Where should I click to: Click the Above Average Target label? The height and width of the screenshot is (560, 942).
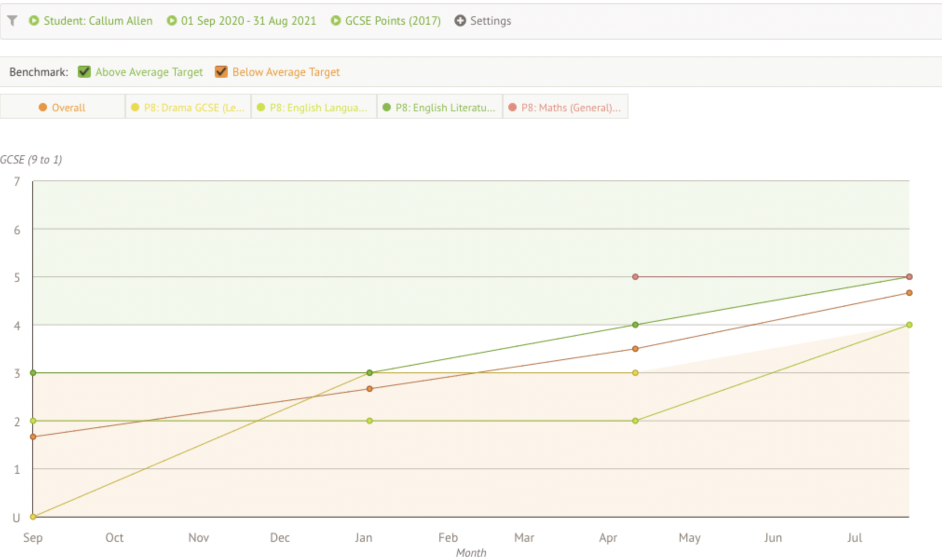[x=149, y=72]
